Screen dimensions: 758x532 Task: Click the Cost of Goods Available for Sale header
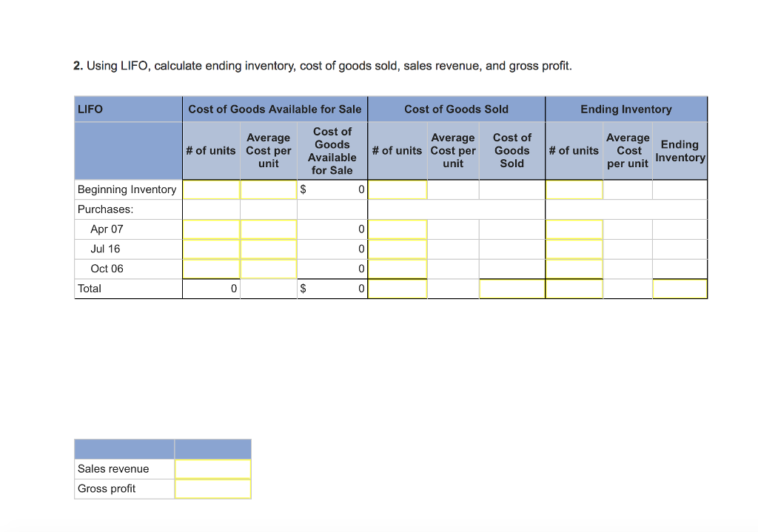pos(275,109)
